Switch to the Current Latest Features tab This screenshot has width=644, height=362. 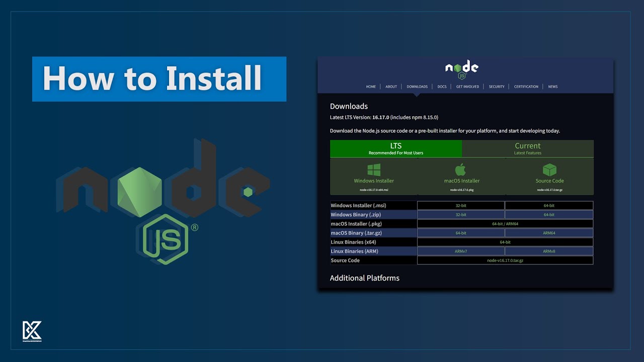pos(528,149)
